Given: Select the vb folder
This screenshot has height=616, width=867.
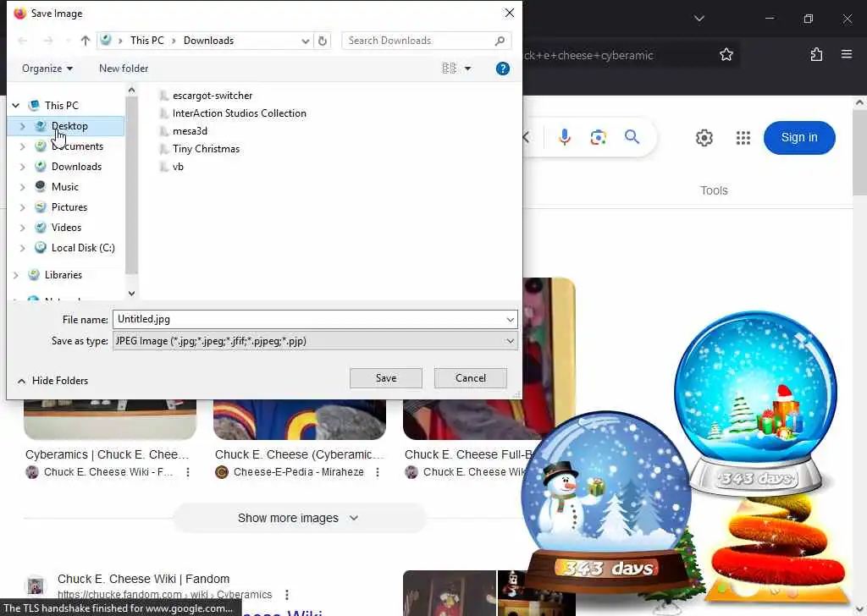Looking at the screenshot, I should (x=178, y=167).
